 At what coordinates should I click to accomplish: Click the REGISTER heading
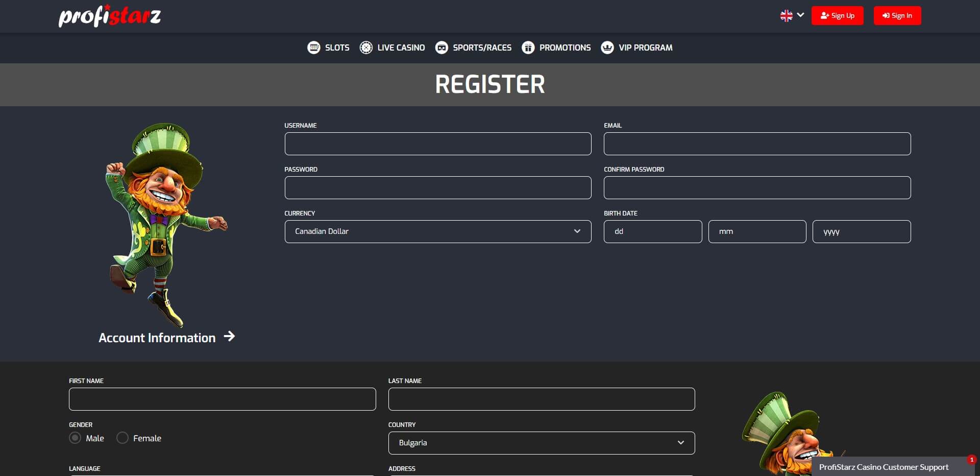click(x=490, y=84)
